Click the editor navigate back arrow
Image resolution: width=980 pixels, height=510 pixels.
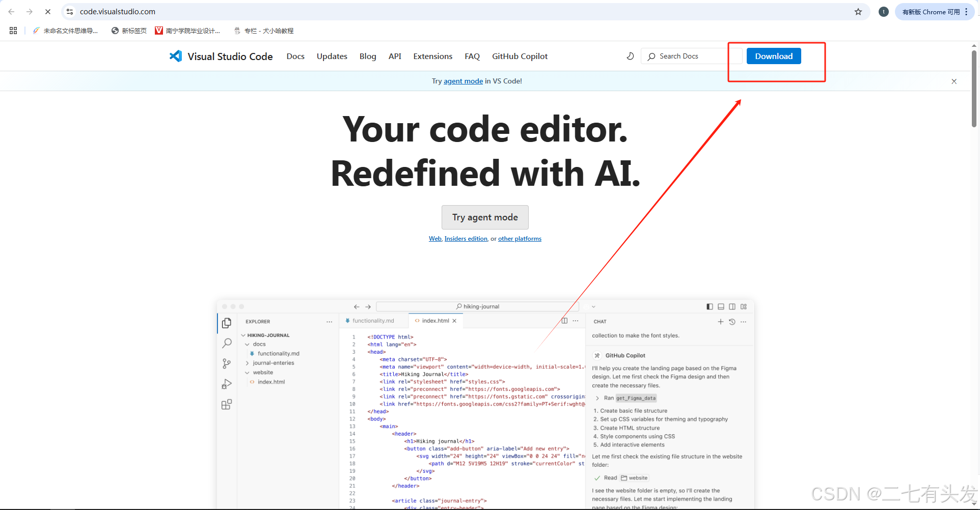pyautogui.click(x=357, y=307)
